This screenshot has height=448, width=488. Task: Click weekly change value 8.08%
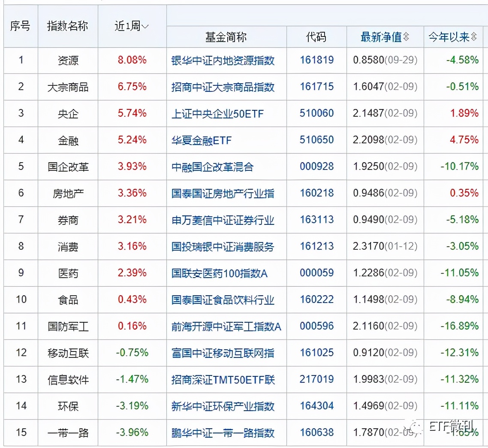point(132,60)
